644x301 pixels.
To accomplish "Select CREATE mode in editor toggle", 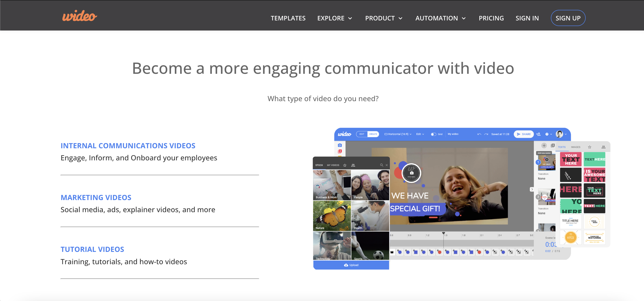I will (x=373, y=134).
